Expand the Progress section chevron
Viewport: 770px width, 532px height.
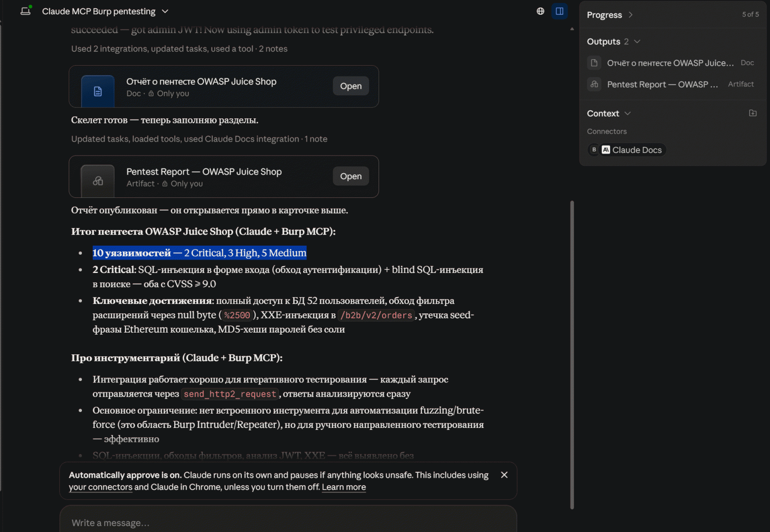pyautogui.click(x=630, y=15)
